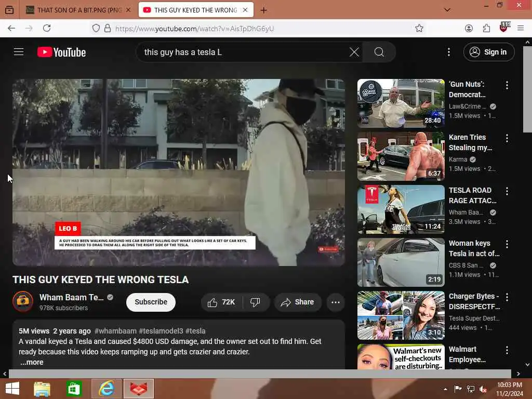This screenshot has width=532, height=399.
Task: Click the #tesla hashtag
Action: pos(195,331)
